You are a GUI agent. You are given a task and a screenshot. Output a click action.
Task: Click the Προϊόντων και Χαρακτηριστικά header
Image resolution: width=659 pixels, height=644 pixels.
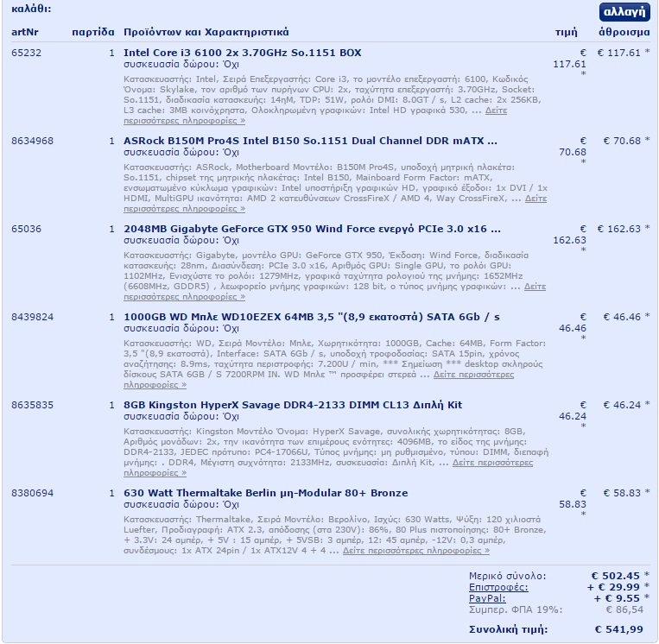click(206, 32)
